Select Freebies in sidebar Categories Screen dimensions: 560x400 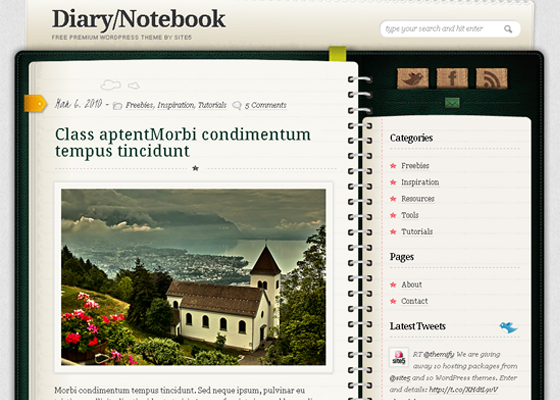tap(415, 166)
